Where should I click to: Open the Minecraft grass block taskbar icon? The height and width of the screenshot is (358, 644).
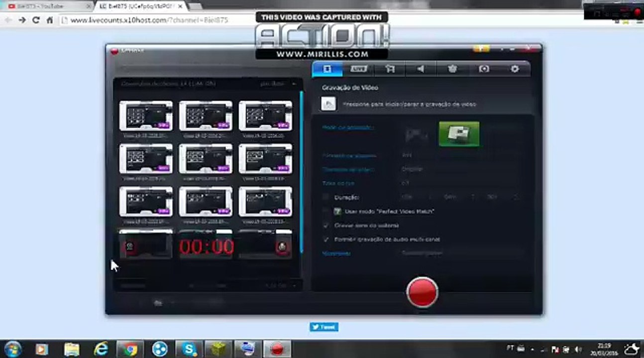(x=218, y=349)
